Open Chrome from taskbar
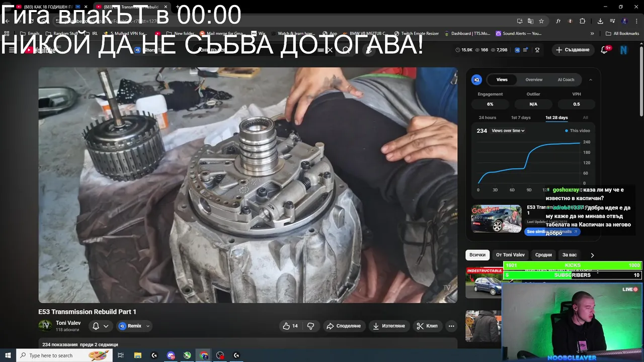644x362 pixels. (204, 355)
